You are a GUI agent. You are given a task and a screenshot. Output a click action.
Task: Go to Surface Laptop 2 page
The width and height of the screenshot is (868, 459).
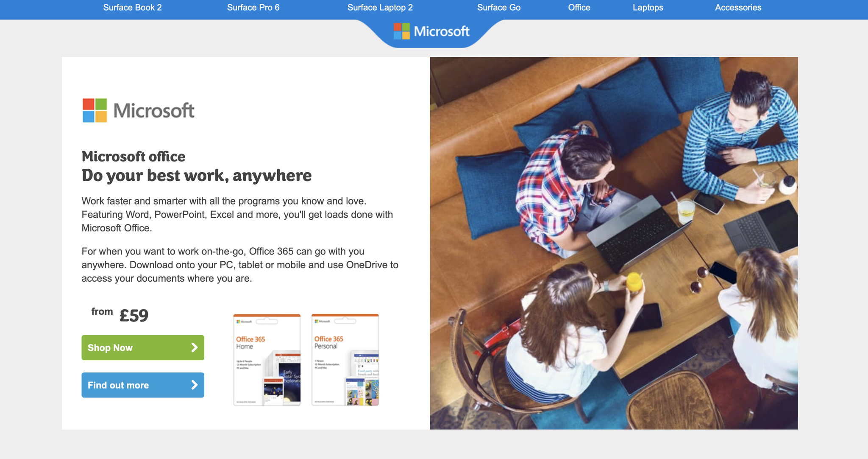click(380, 8)
